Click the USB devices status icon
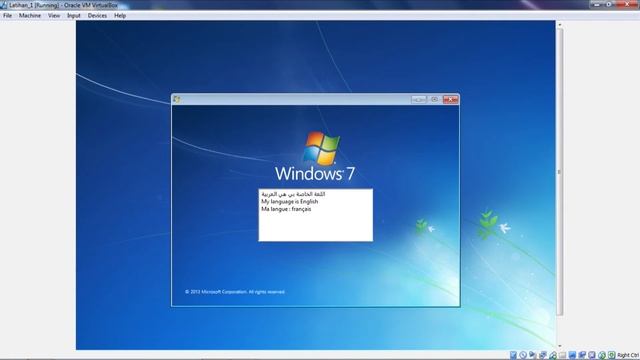This screenshot has height=360, width=640. coord(553,355)
